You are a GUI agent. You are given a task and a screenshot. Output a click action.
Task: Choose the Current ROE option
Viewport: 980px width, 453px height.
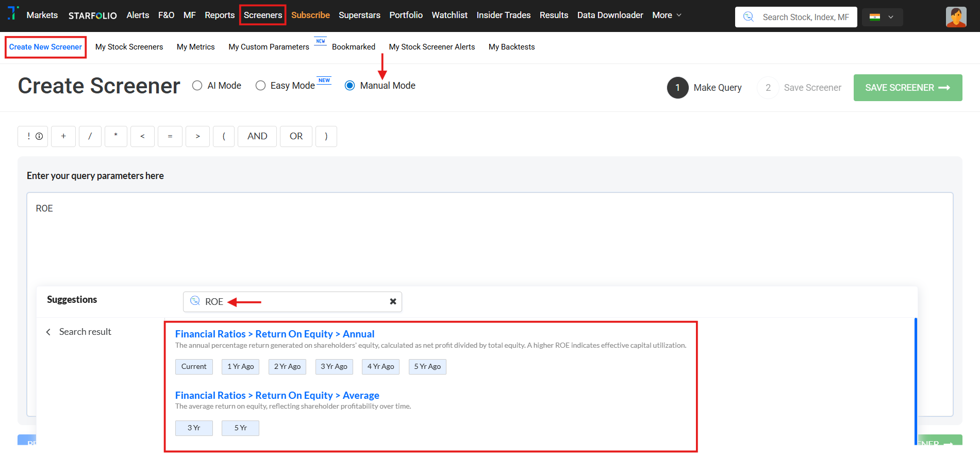tap(194, 367)
